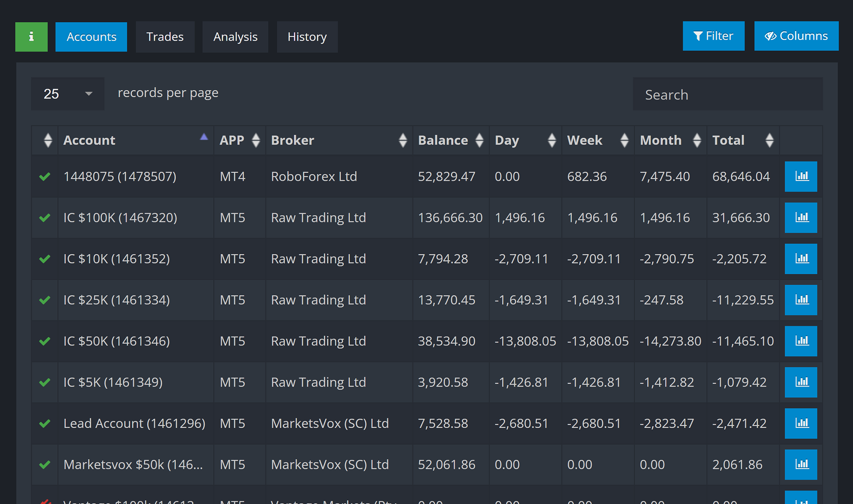Go to the History tab
853x504 pixels.
307,37
